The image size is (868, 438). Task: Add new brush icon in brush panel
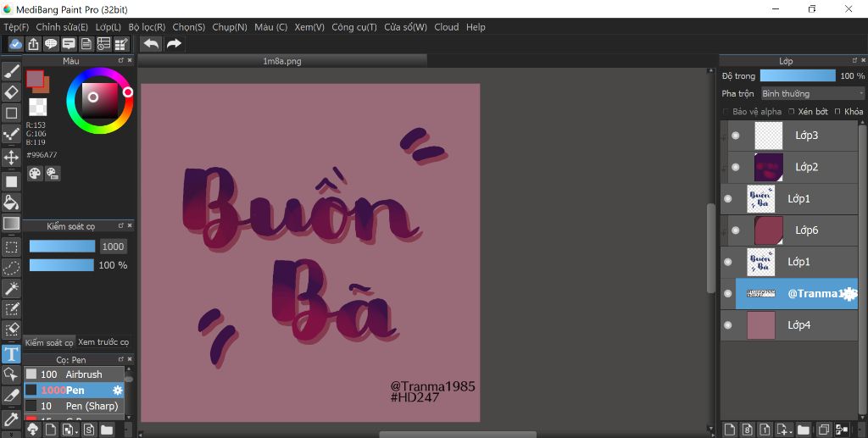point(50,430)
